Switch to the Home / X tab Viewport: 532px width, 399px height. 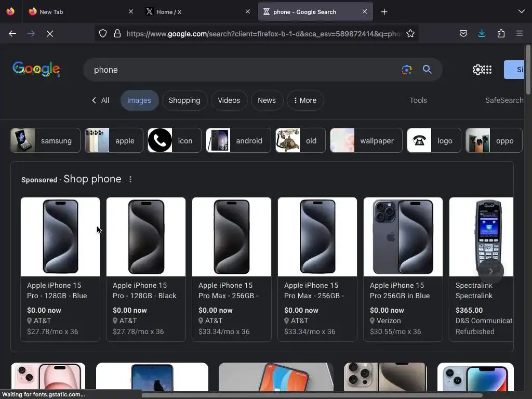pyautogui.click(x=198, y=12)
